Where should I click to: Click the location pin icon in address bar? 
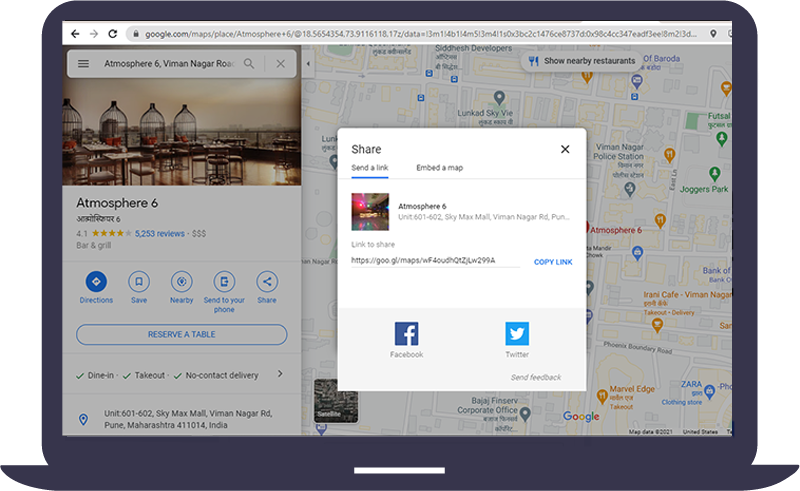pos(713,34)
